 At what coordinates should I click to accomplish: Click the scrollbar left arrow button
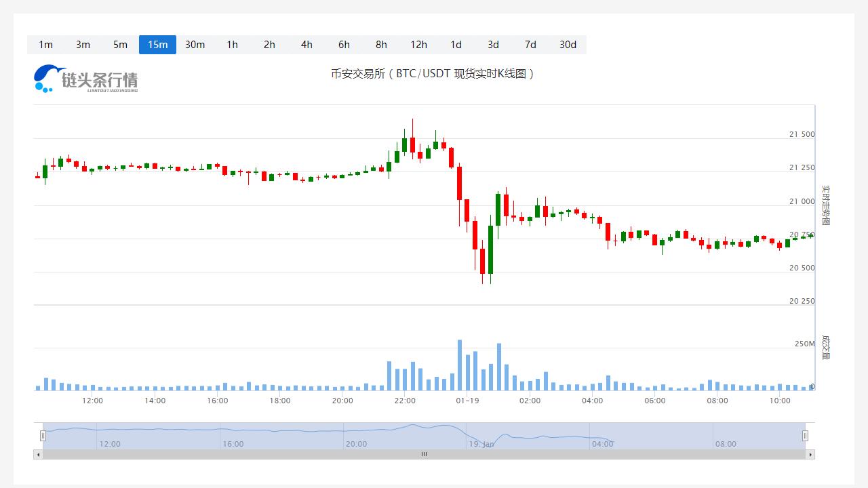[38, 455]
